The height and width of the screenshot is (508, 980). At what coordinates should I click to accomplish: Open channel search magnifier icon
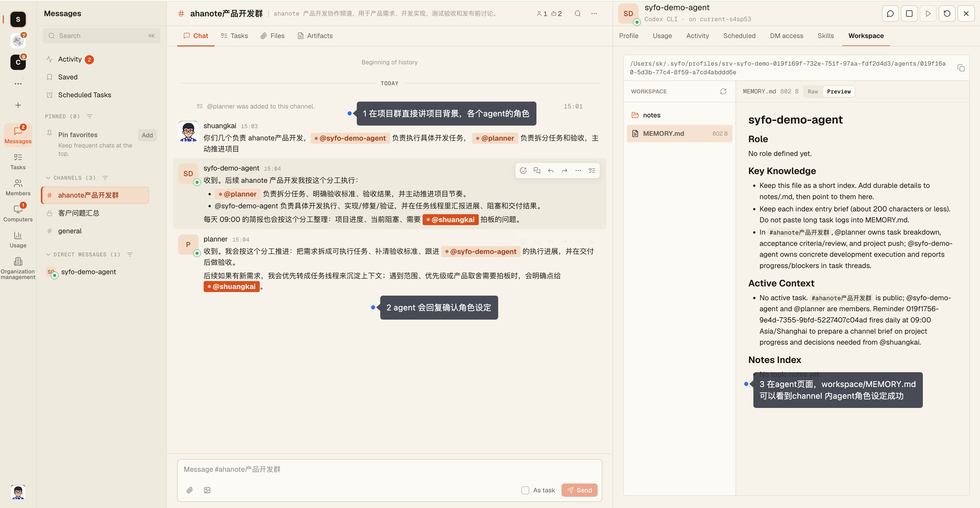[x=578, y=14]
